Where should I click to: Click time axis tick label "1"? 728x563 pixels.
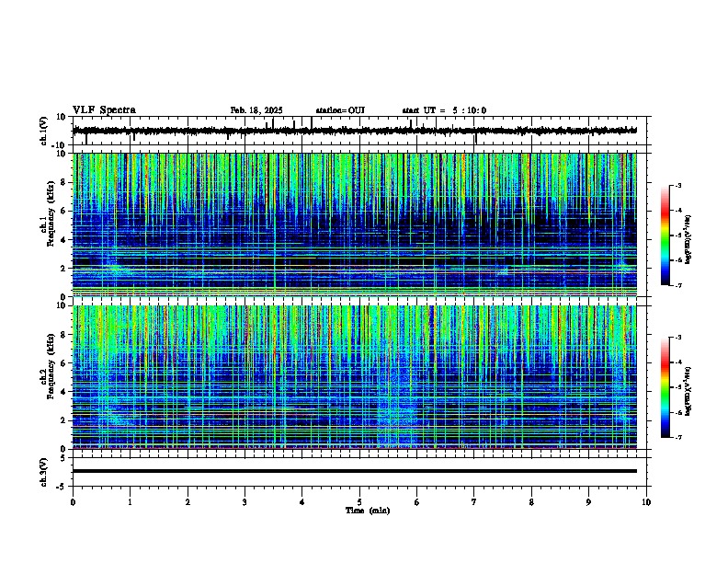click(x=130, y=502)
